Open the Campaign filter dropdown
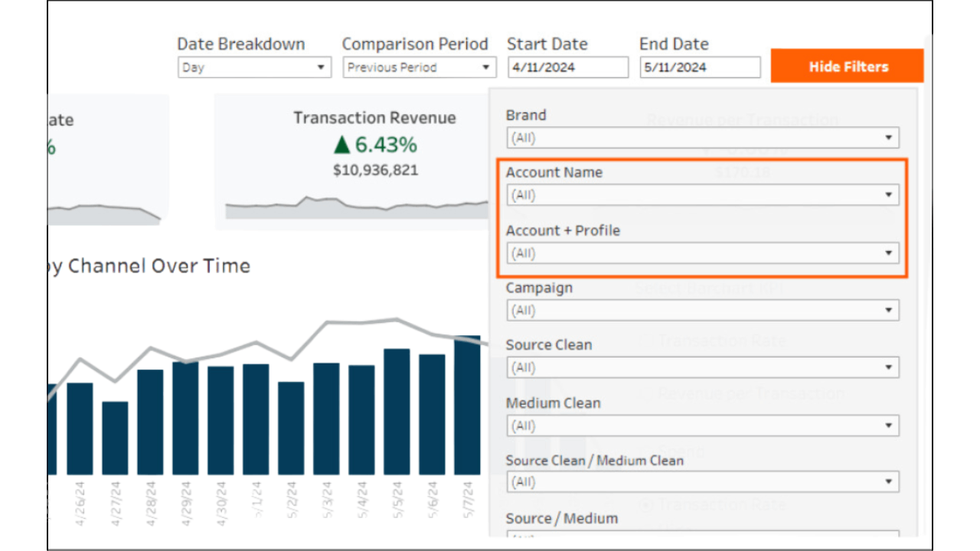This screenshot has width=980, height=551. pyautogui.click(x=702, y=311)
